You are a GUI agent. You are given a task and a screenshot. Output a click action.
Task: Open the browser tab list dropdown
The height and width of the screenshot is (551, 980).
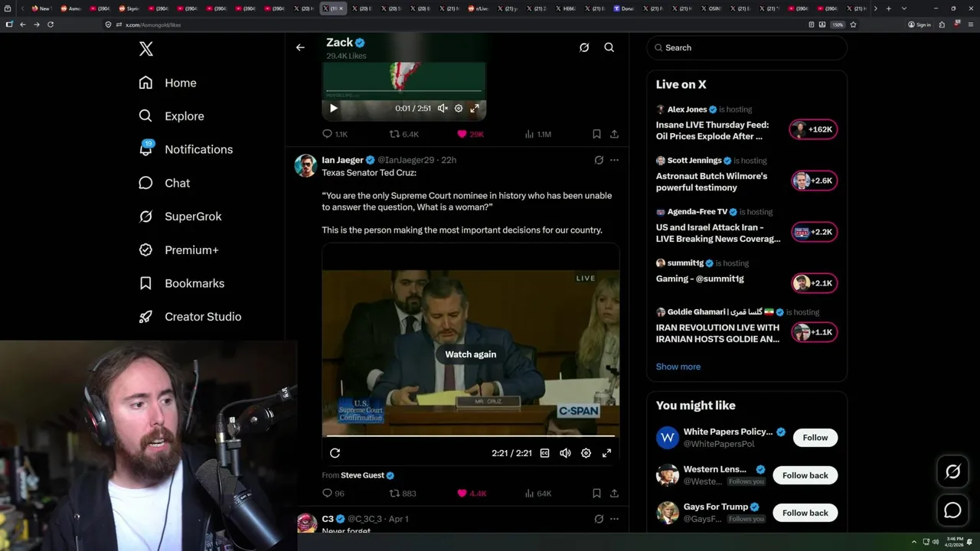click(904, 8)
